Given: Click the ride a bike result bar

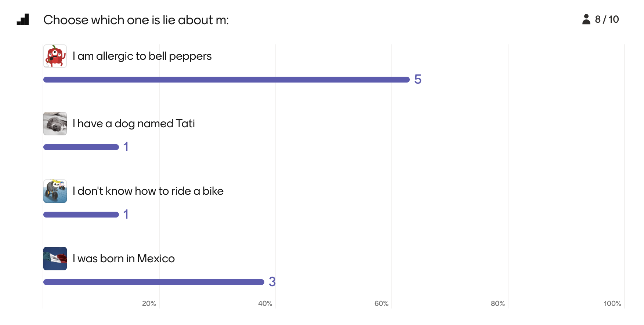Looking at the screenshot, I should (81, 215).
